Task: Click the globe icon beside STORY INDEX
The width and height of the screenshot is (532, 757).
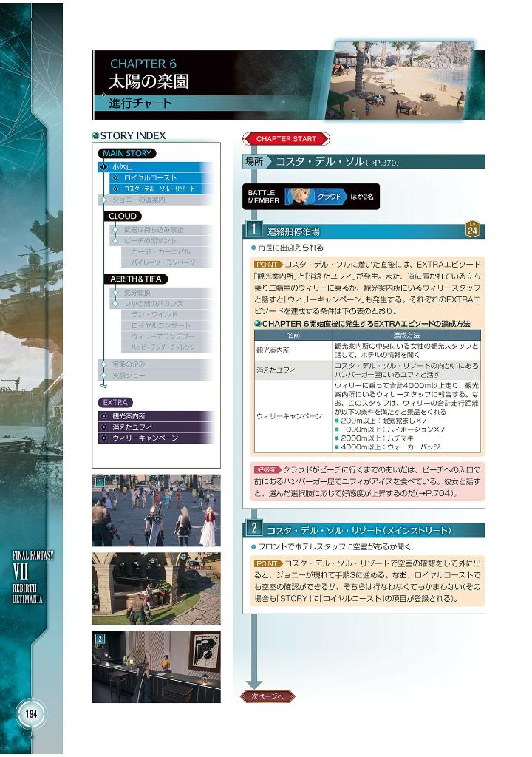Action: [95, 136]
